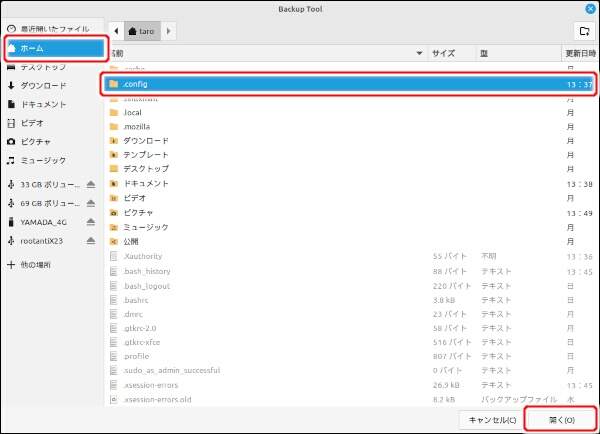
Task: Open the 33 GB ボリューム drive
Action: (50, 184)
